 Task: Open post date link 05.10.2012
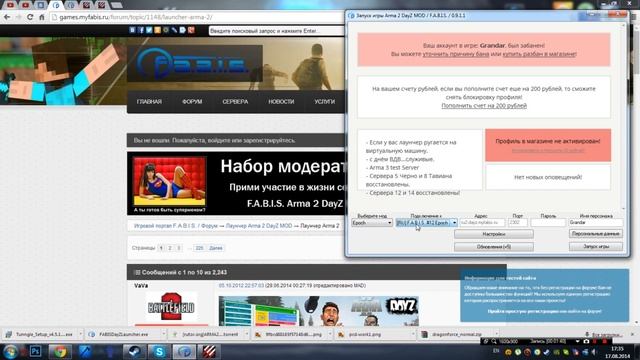(241, 286)
